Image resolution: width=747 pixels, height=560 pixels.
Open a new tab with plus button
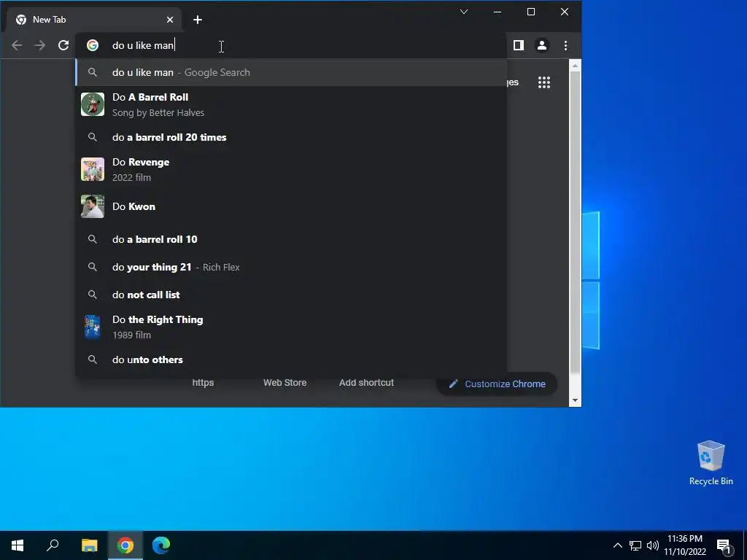pyautogui.click(x=198, y=20)
